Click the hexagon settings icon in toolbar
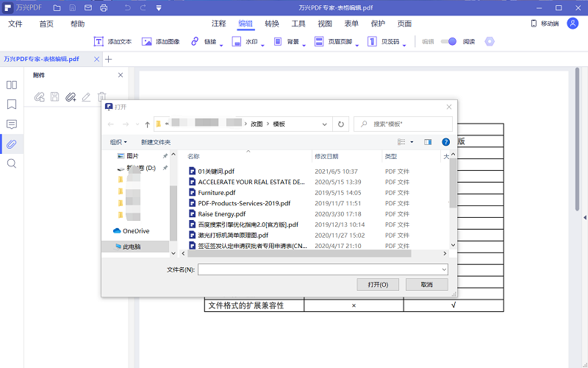588x368 pixels. pos(490,41)
